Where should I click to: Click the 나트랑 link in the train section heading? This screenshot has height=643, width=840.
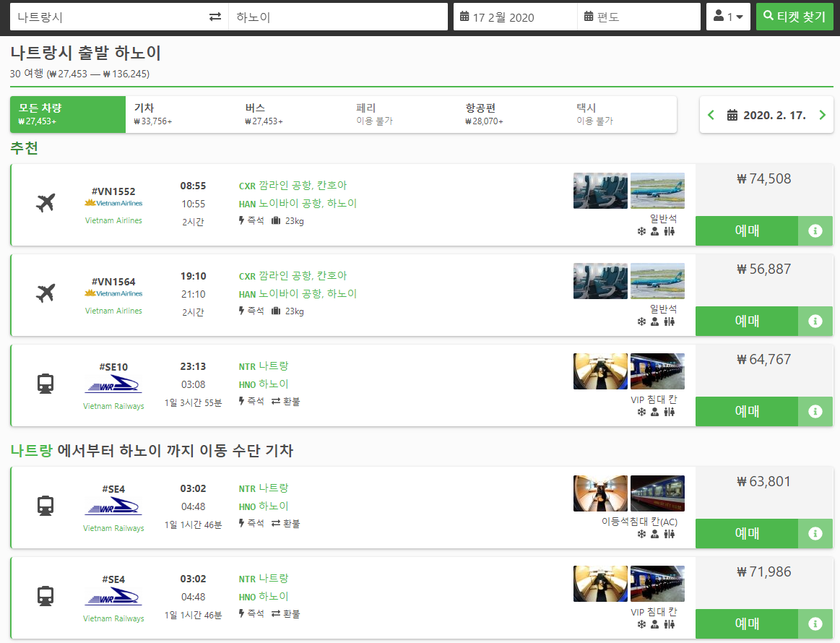pyautogui.click(x=32, y=451)
